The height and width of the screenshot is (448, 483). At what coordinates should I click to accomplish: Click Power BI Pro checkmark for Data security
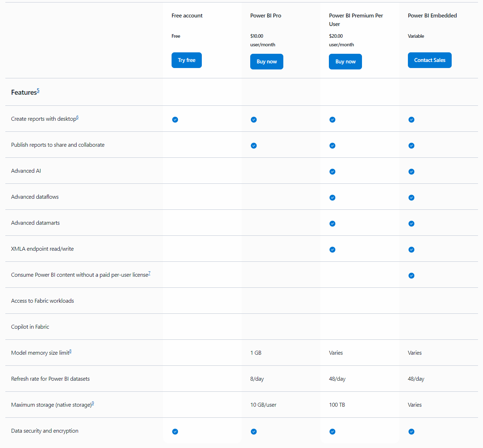[254, 432]
